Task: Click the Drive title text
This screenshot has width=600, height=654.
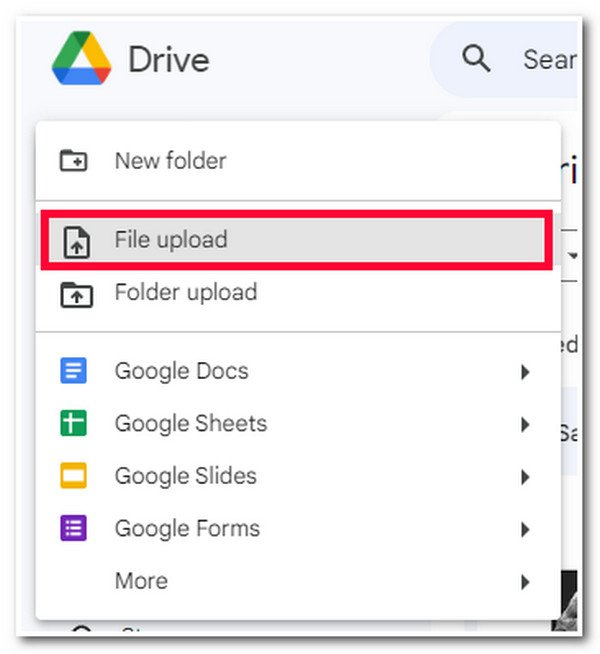Action: click(168, 60)
